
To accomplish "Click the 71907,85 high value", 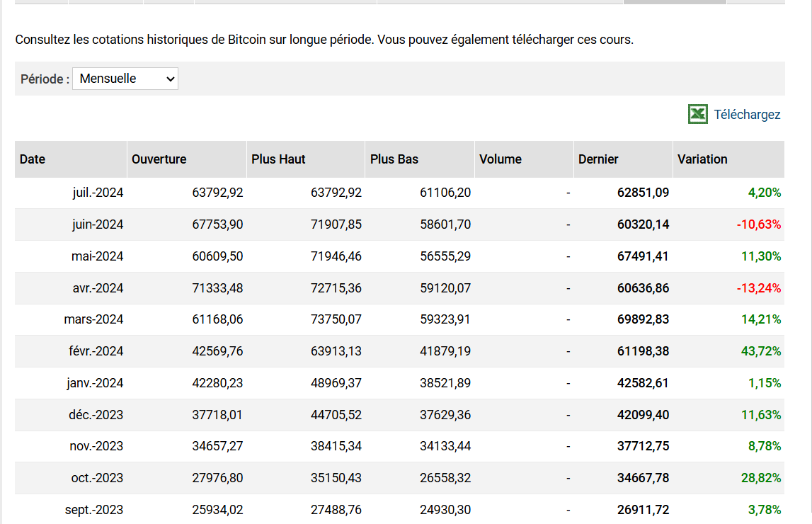I will 336,224.
